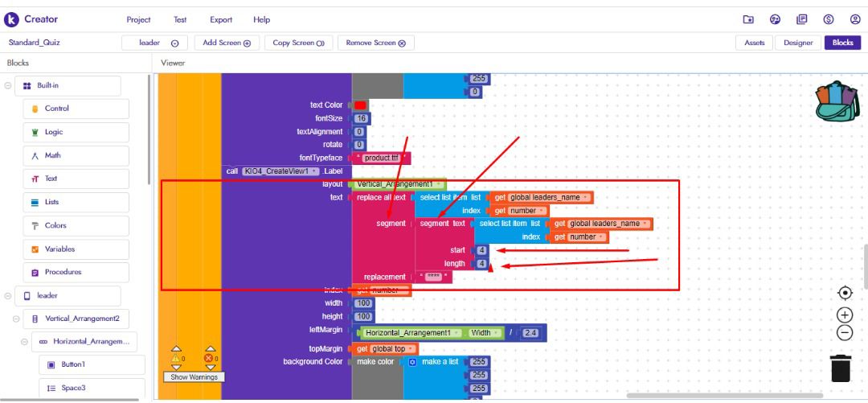Collapse the Built-in tree node

(x=8, y=86)
